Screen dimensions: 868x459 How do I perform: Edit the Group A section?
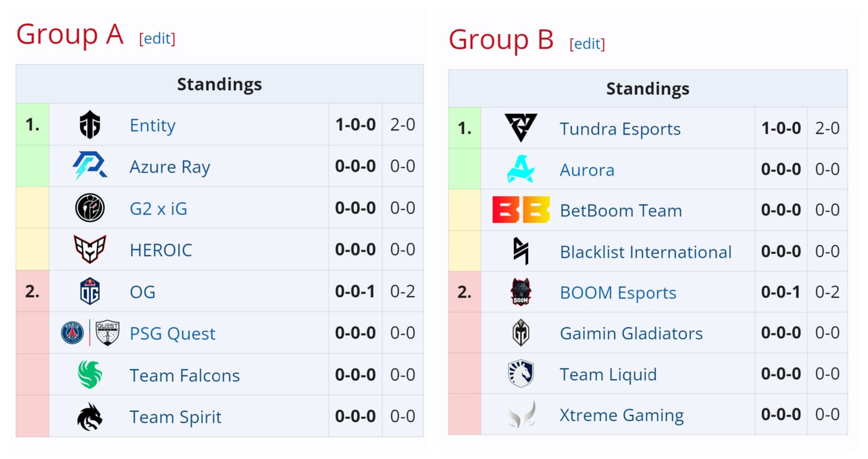pos(157,38)
